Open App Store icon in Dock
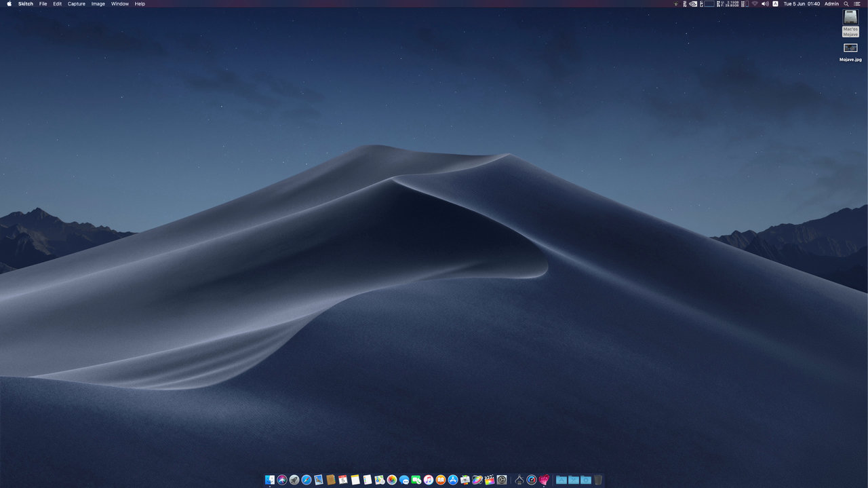This screenshot has height=488, width=868. pyautogui.click(x=453, y=480)
